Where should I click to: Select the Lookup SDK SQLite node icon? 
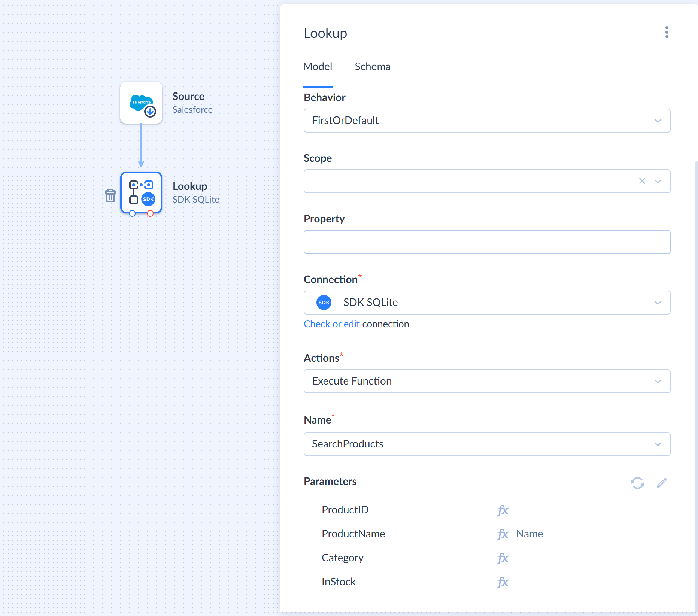141,192
